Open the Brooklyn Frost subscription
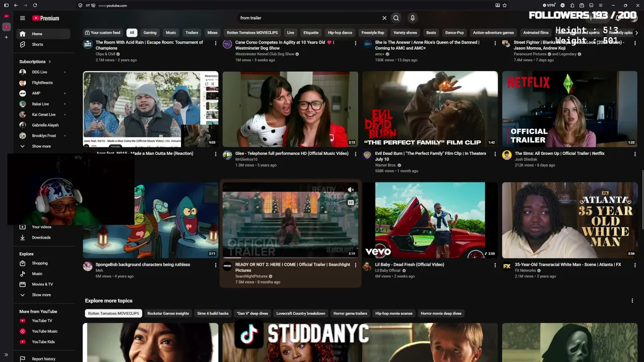The image size is (644, 362). 43,136
